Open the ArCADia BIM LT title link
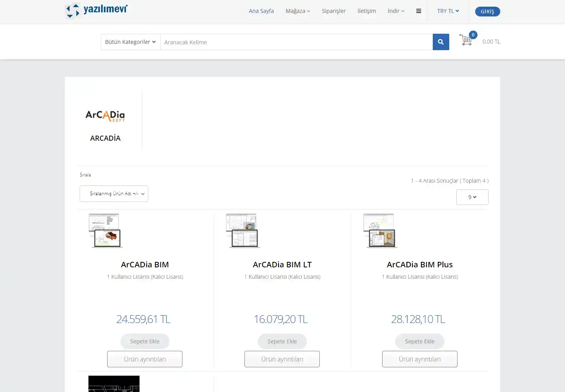The image size is (565, 392). 282,265
